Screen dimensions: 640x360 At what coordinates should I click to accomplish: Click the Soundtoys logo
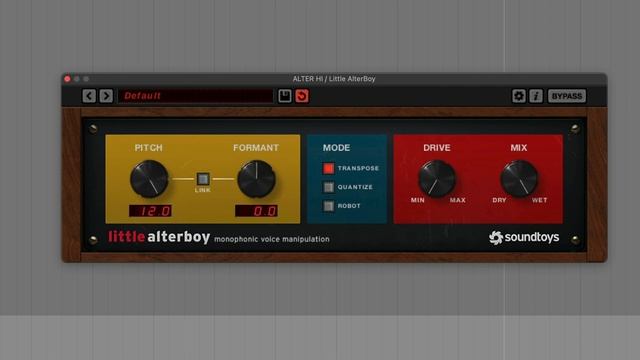click(524, 237)
